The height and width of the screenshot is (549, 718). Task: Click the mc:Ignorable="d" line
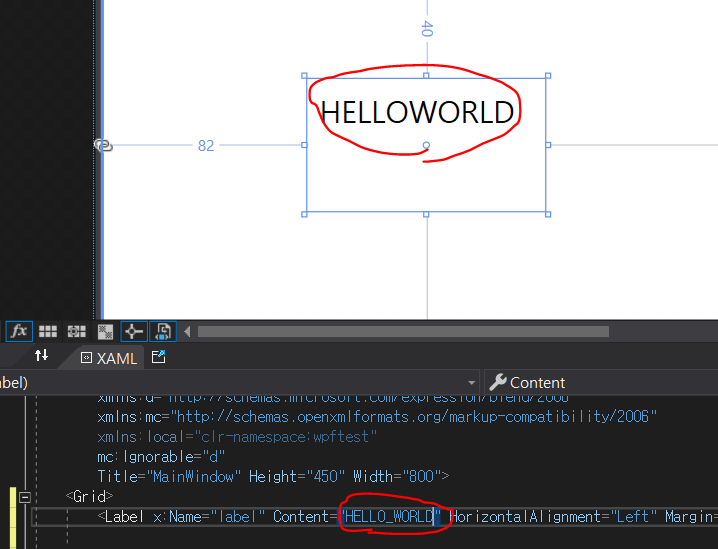coord(161,457)
